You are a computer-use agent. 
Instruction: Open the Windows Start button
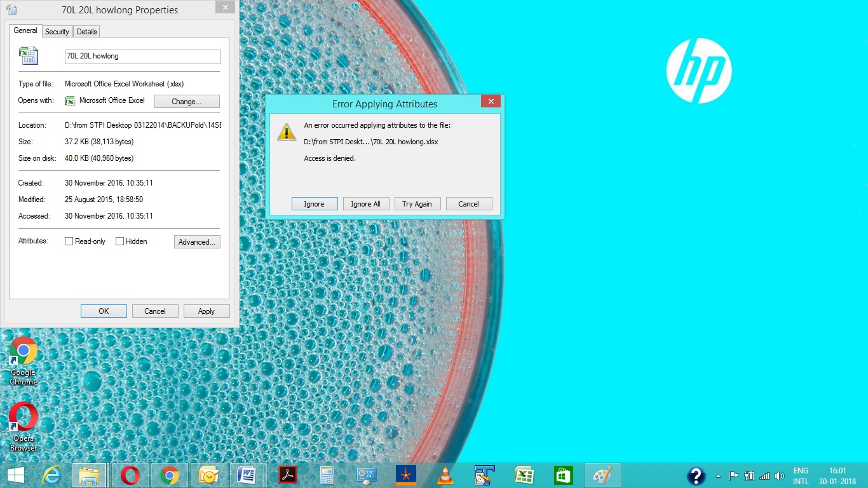pyautogui.click(x=16, y=475)
